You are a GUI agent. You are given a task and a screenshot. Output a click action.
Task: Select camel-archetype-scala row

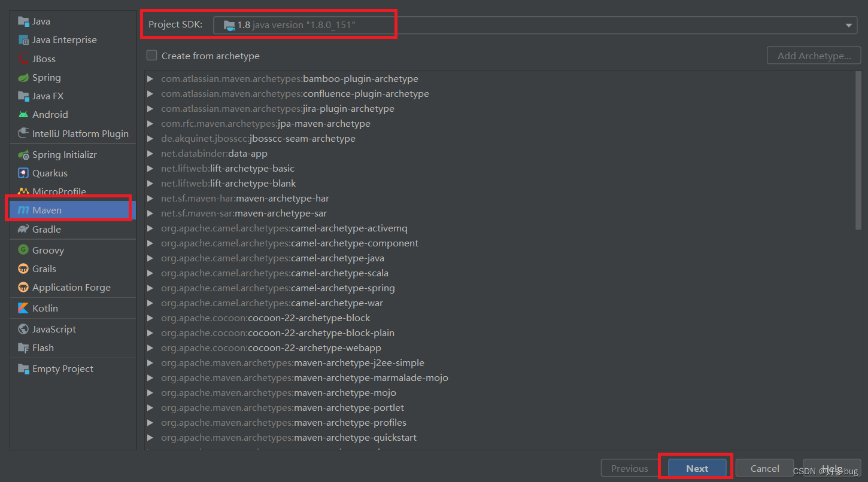click(500, 273)
